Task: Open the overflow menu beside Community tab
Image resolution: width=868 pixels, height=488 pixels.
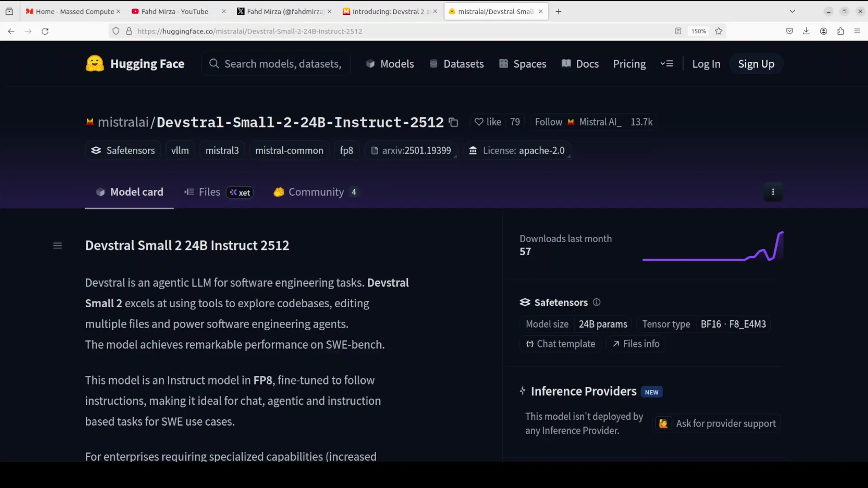Action: [773, 192]
